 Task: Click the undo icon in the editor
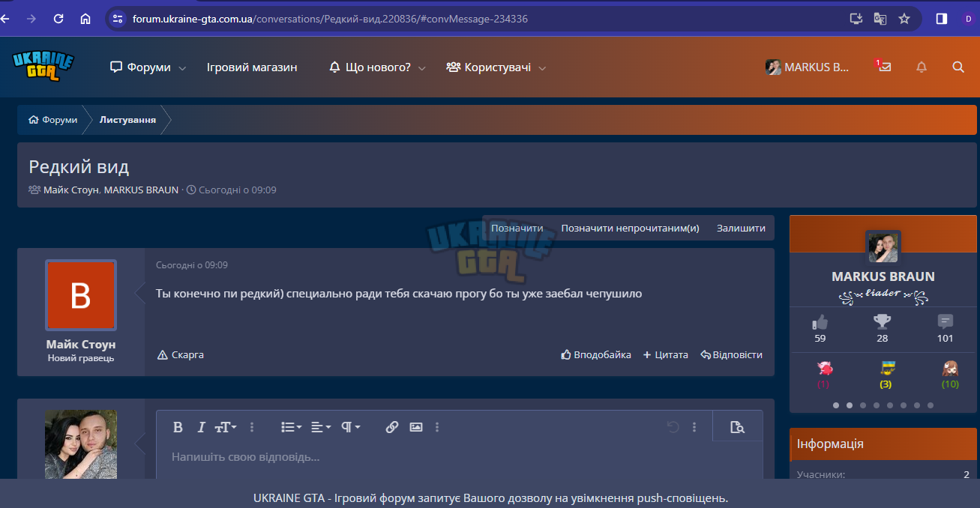673,427
